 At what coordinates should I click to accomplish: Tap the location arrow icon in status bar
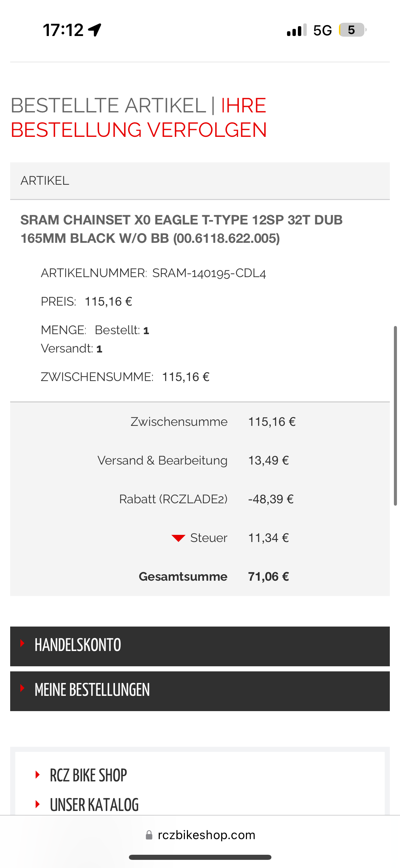pos(95,30)
